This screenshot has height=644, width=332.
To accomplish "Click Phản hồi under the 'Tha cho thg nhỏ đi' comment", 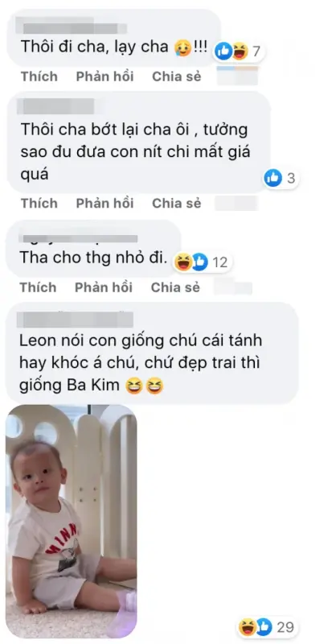I will point(104,287).
